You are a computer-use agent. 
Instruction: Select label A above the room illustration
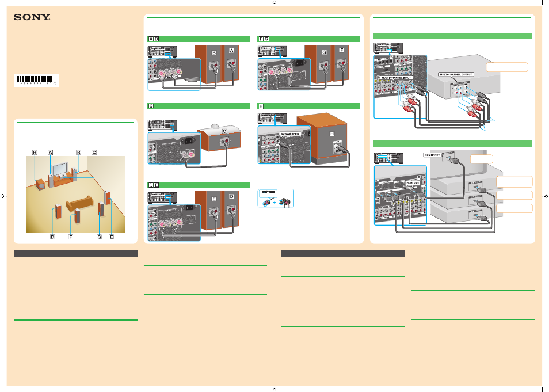[x=51, y=153]
